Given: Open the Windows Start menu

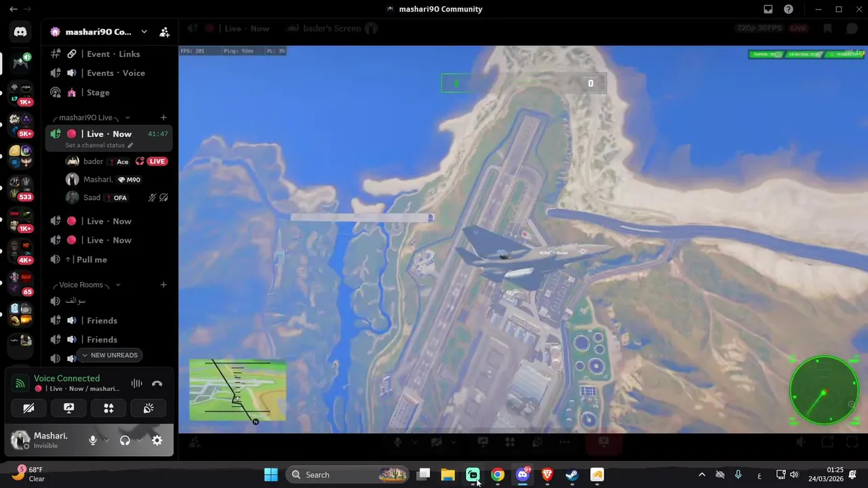Looking at the screenshot, I should [x=271, y=474].
